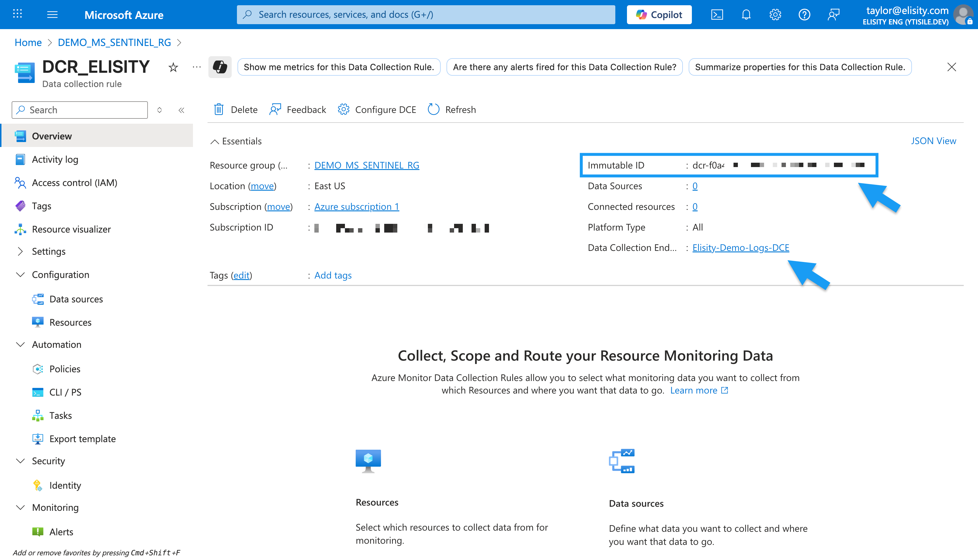Open JSON View

pos(933,141)
